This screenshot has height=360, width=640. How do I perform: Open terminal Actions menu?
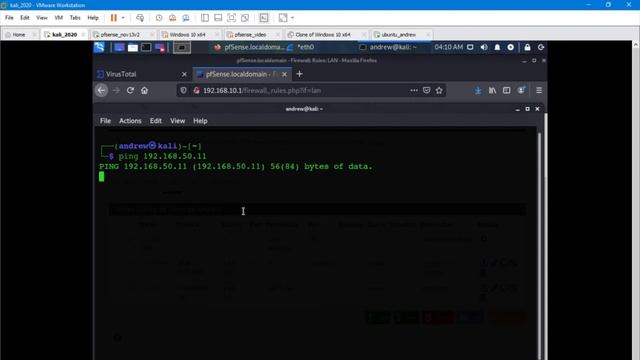[130, 121]
